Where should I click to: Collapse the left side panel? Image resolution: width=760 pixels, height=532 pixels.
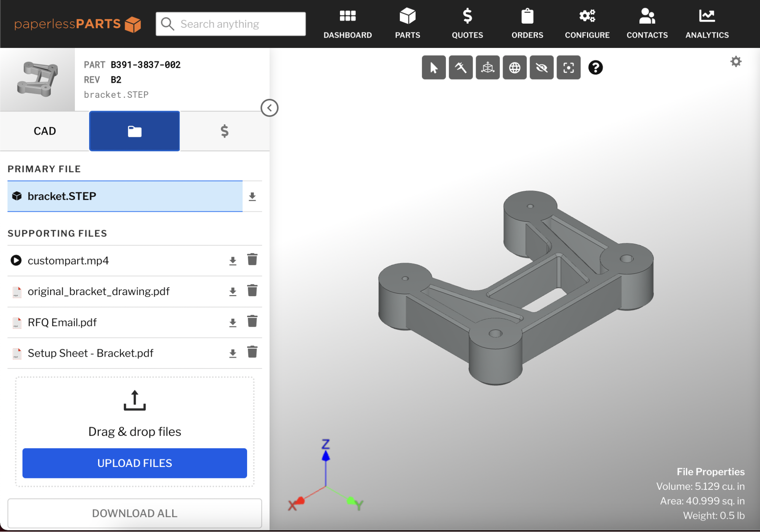(269, 108)
